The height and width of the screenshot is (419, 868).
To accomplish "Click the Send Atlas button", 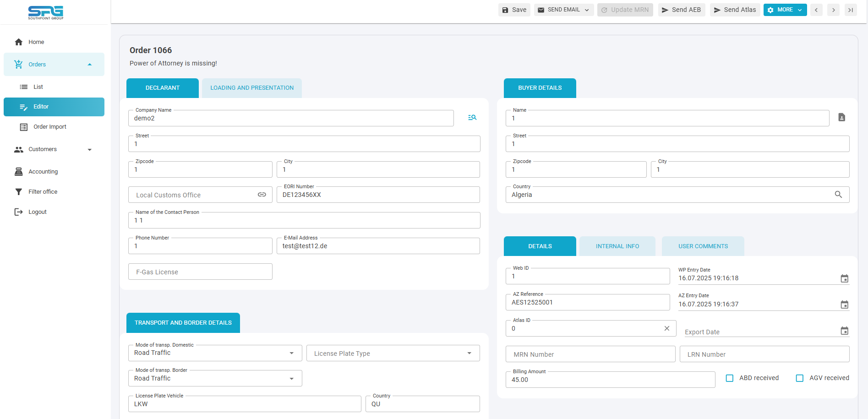I will 735,10.
